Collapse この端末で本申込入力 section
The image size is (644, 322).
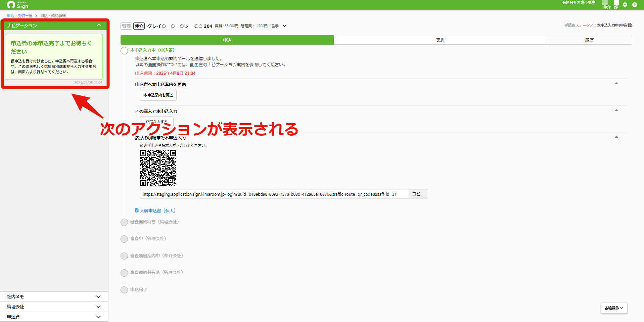tap(616, 110)
